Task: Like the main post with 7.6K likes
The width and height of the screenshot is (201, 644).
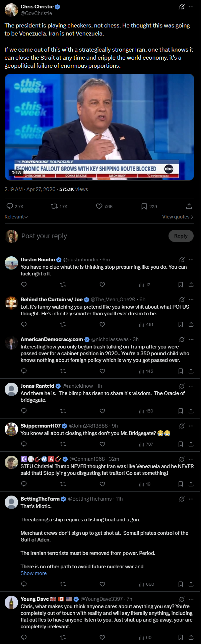Action: pyautogui.click(x=99, y=206)
